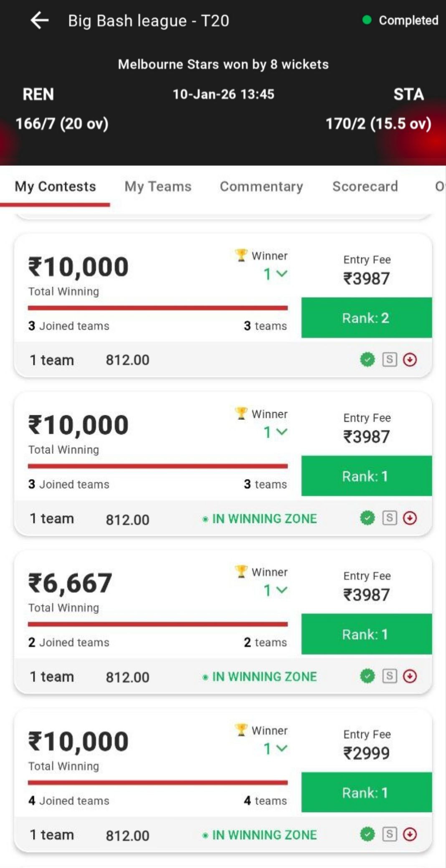Open the Commentary tab

click(x=261, y=186)
